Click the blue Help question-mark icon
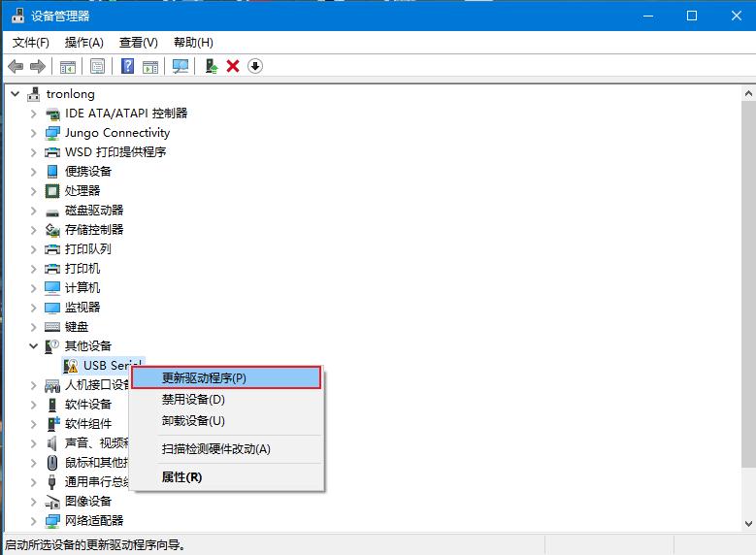This screenshot has height=555, width=756. (128, 66)
